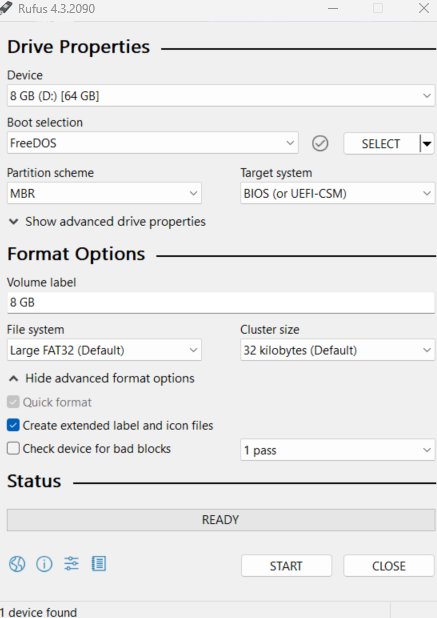Click the '1 device found' status text
The height and width of the screenshot is (618, 437).
tap(39, 612)
